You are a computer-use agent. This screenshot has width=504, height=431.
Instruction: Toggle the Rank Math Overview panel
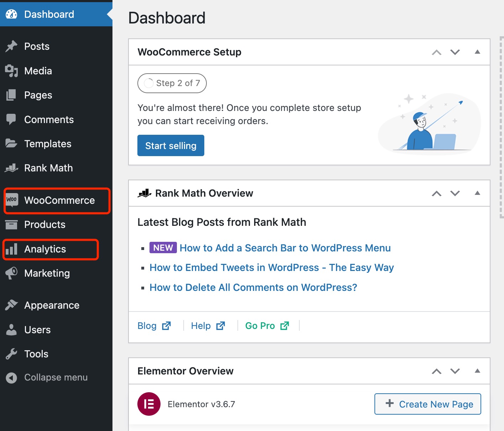pos(477,193)
